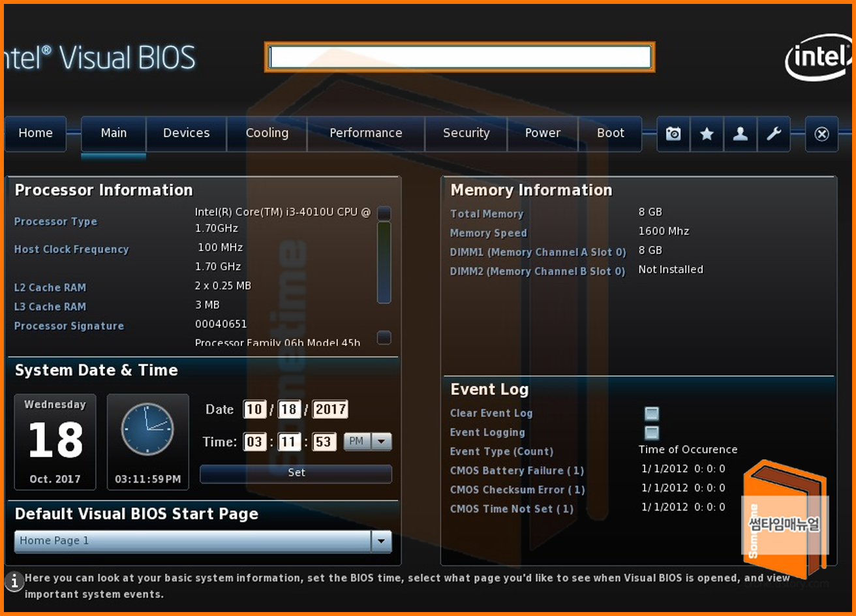The width and height of the screenshot is (856, 616).
Task: Click the Not Installed value
Action: click(x=671, y=269)
